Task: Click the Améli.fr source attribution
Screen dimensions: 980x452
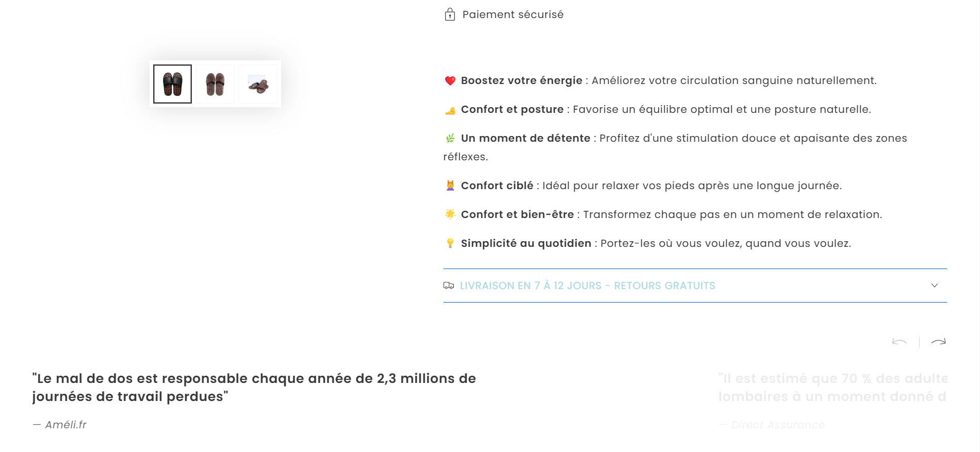Action: click(x=59, y=425)
